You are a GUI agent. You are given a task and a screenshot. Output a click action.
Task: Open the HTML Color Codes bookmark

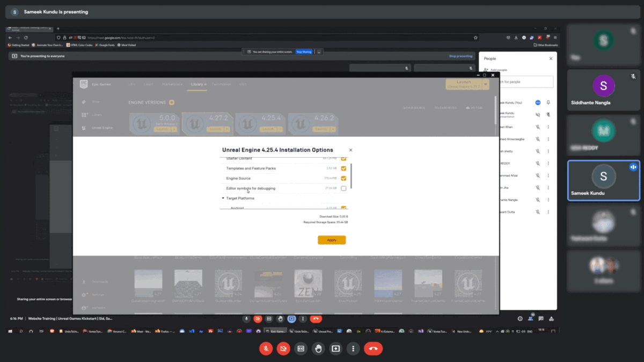point(78,45)
